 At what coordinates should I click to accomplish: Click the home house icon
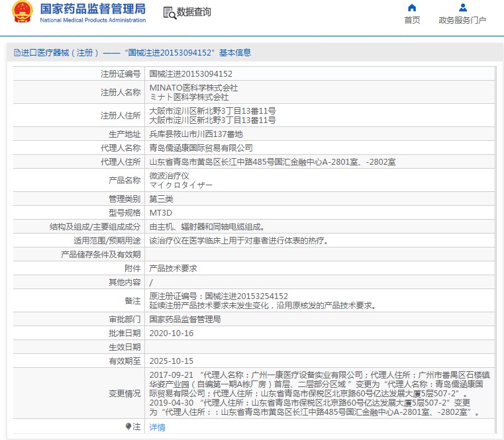pyautogui.click(x=412, y=8)
